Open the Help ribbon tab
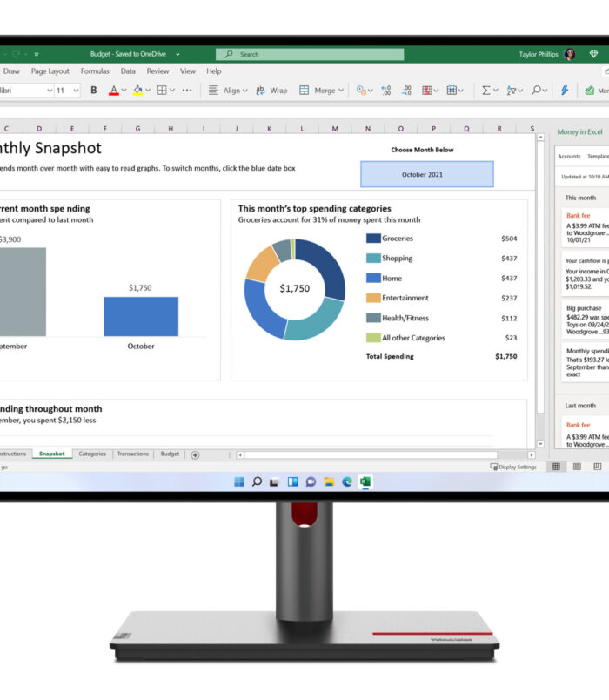 point(214,71)
